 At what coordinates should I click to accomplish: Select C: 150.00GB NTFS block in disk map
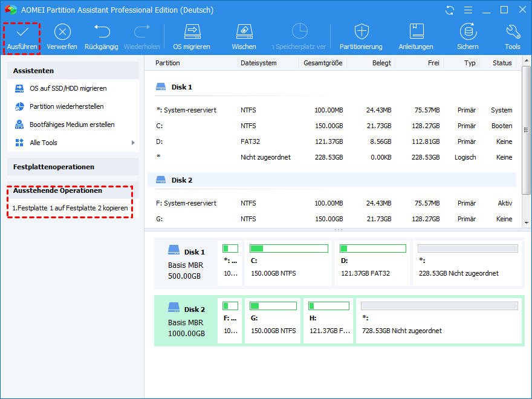click(x=288, y=264)
